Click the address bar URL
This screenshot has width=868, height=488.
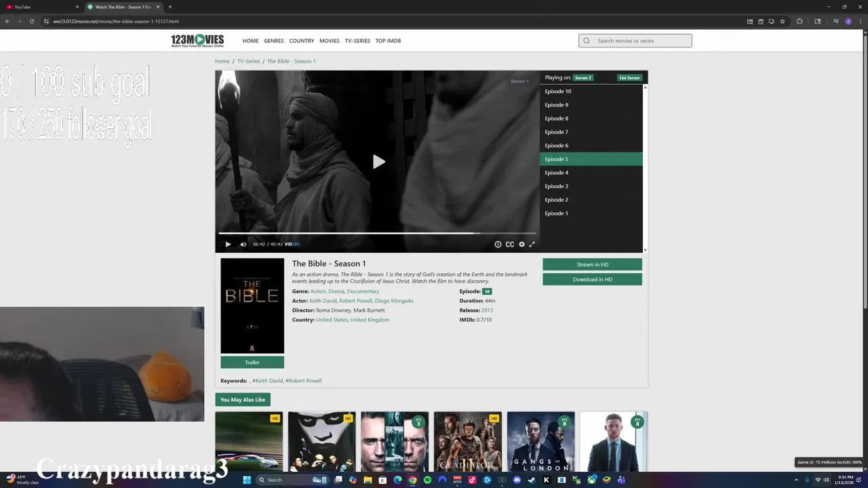pos(116,21)
